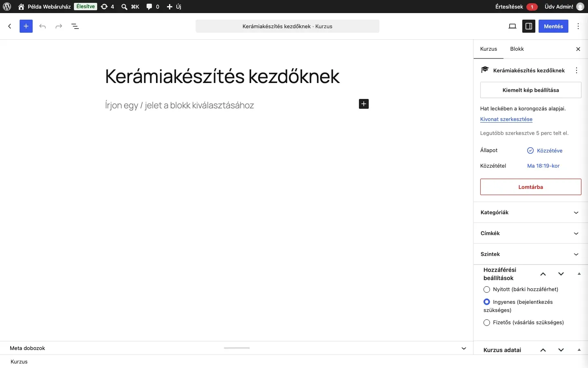Move Hozzáférési beállítások box up
588x368 pixels.
(x=543, y=274)
